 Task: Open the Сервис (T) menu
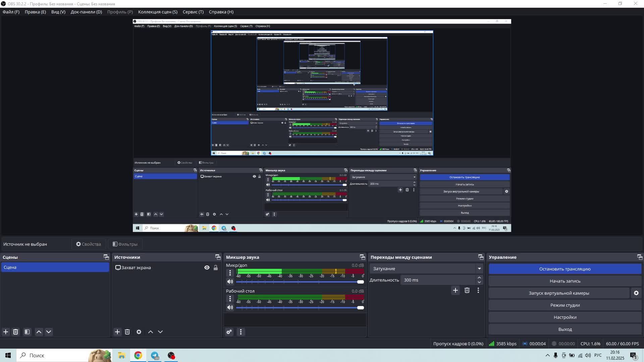pos(193,12)
